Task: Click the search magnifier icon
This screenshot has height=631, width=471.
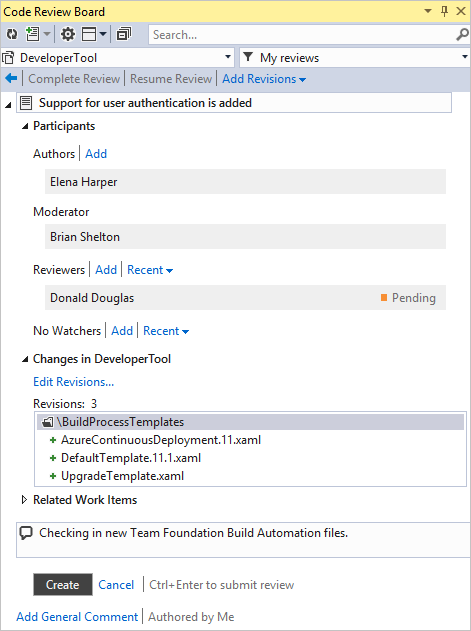Action: 462,35
